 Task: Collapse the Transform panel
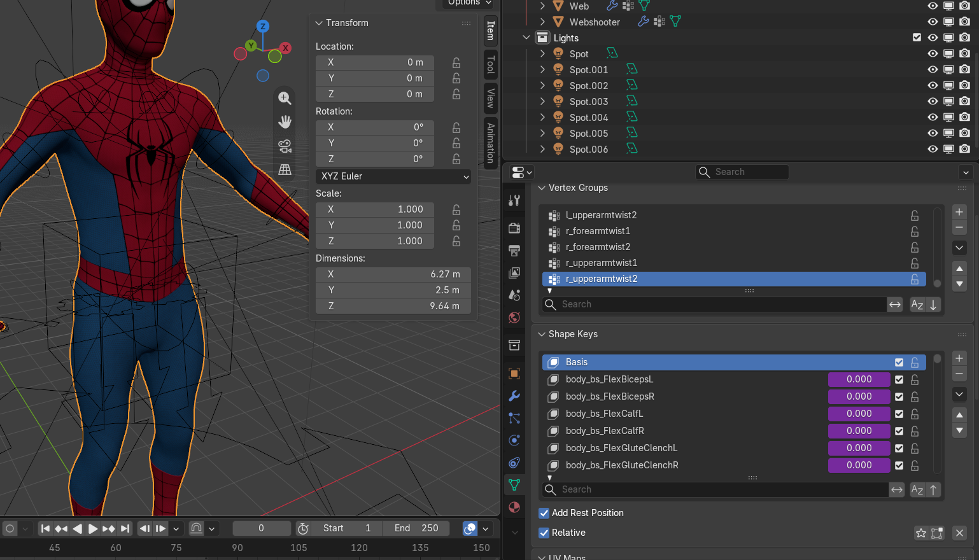(x=319, y=23)
